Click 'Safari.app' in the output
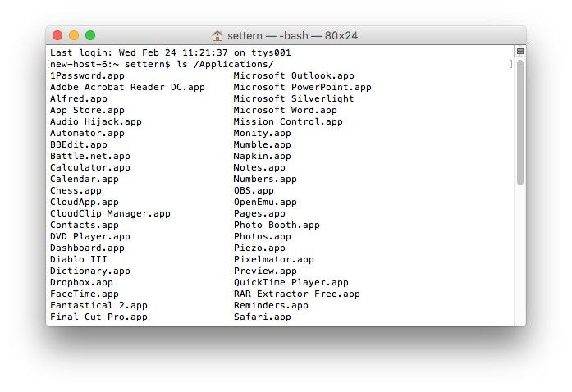 [262, 317]
